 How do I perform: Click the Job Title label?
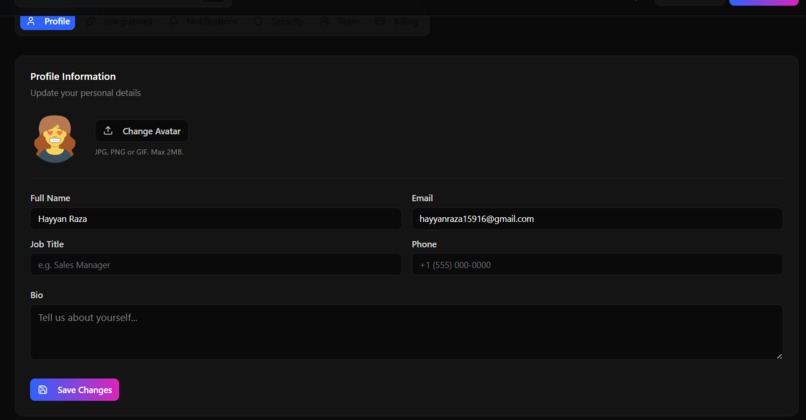coord(47,244)
